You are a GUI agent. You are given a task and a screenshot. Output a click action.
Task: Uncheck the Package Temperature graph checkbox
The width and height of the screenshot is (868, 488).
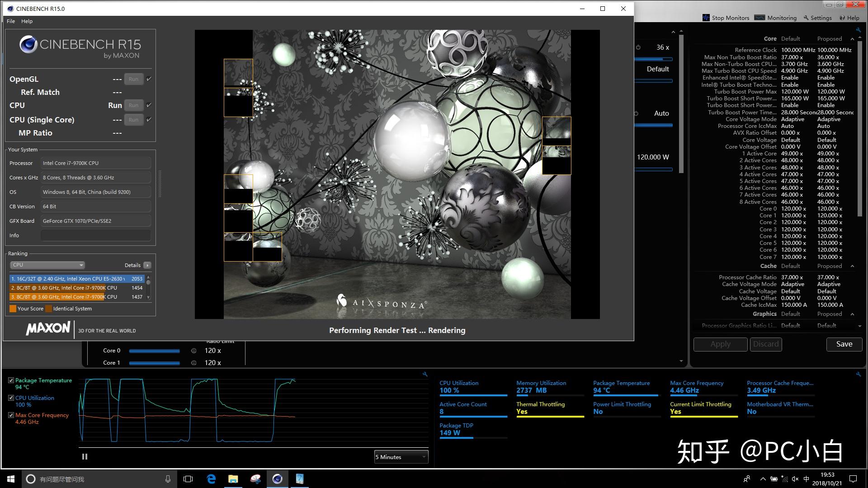click(11, 380)
